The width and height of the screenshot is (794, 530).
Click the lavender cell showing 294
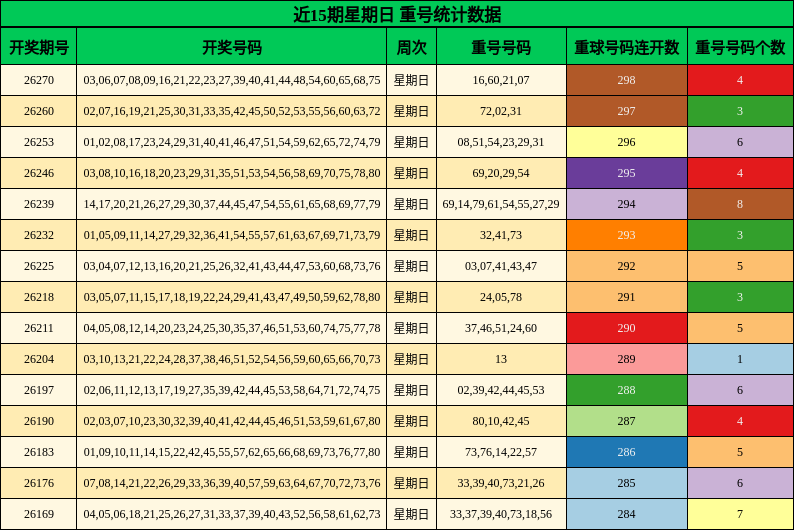click(626, 204)
